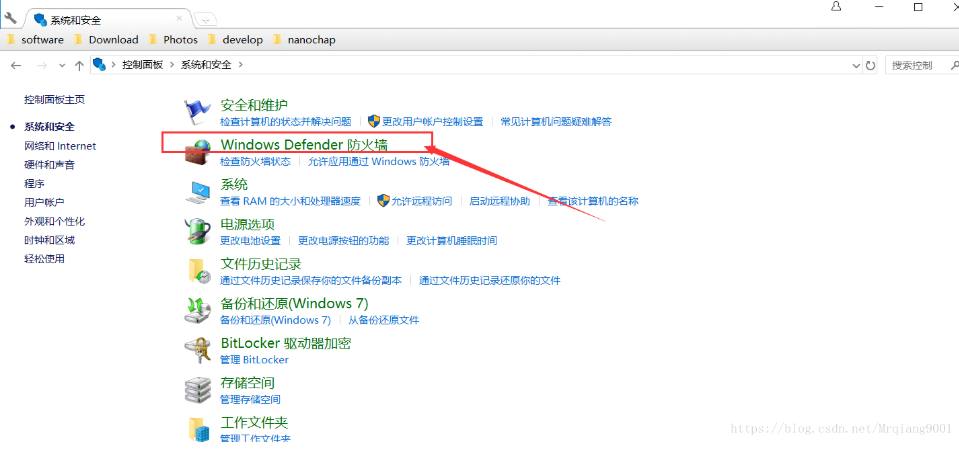Viewport: 959px width, 452px height.
Task: Open 程序 category in sidebar
Action: (x=34, y=183)
